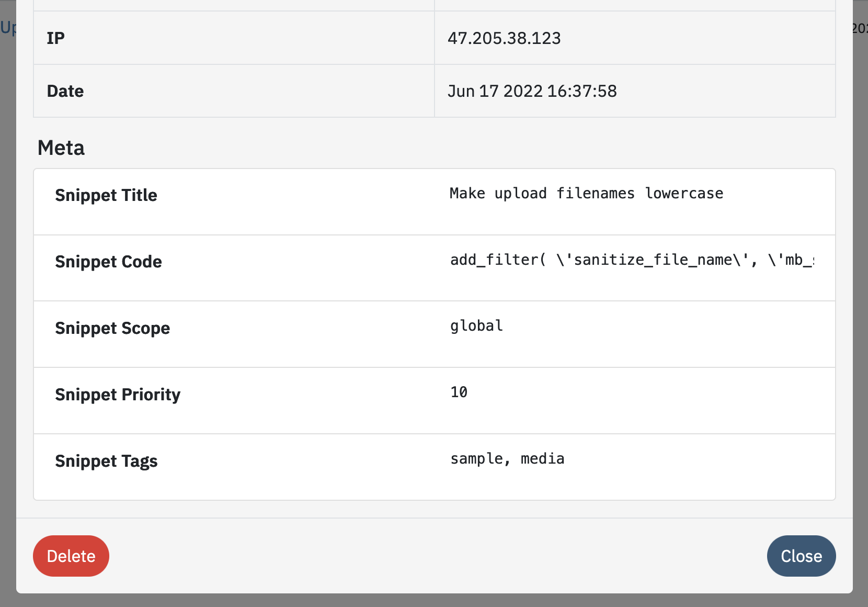Click the Snippet Tags row label
Viewport: 868px width, 607px height.
[106, 461]
